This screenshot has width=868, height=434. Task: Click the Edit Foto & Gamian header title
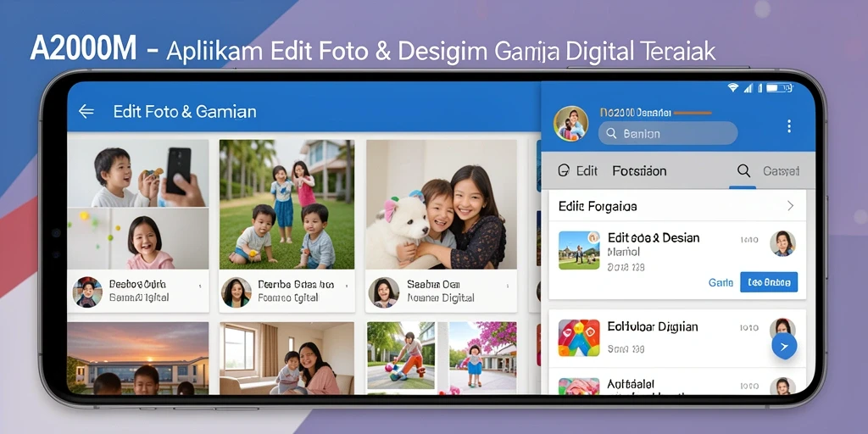coord(185,111)
